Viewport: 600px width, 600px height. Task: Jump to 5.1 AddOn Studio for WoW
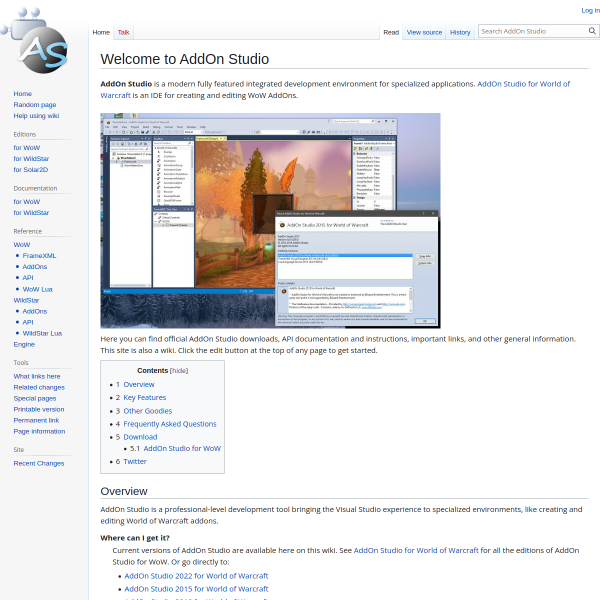(175, 449)
